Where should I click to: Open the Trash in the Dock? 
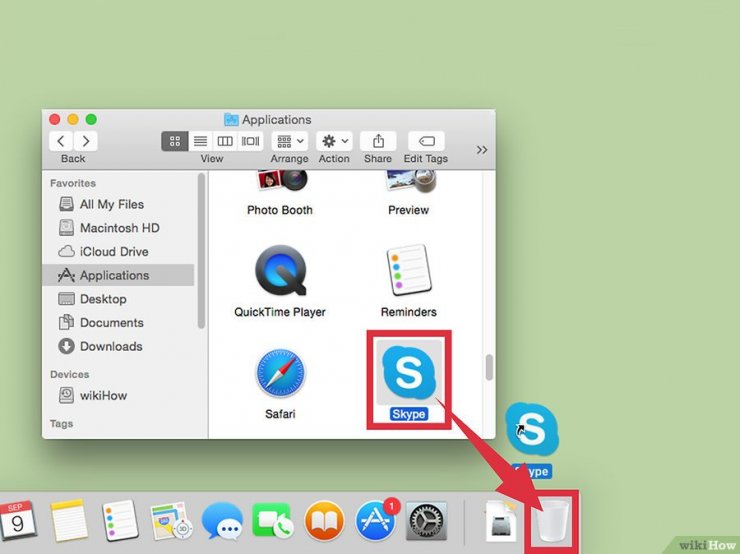(x=552, y=522)
